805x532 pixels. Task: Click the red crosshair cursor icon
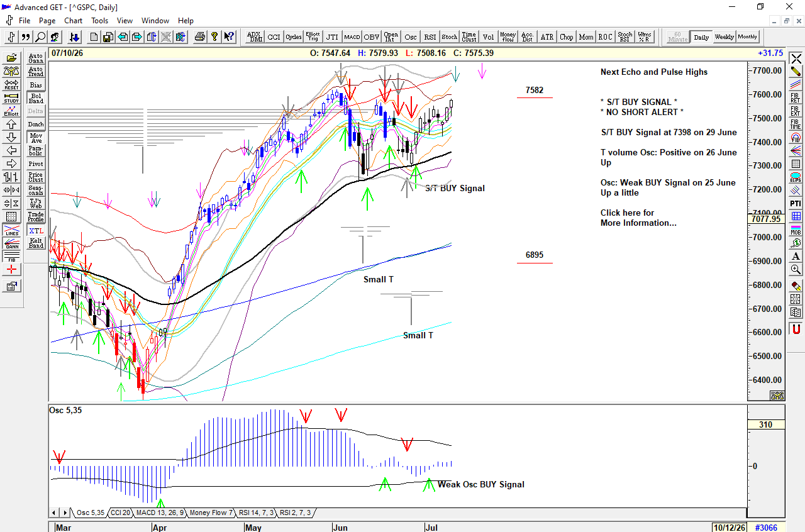(x=11, y=269)
